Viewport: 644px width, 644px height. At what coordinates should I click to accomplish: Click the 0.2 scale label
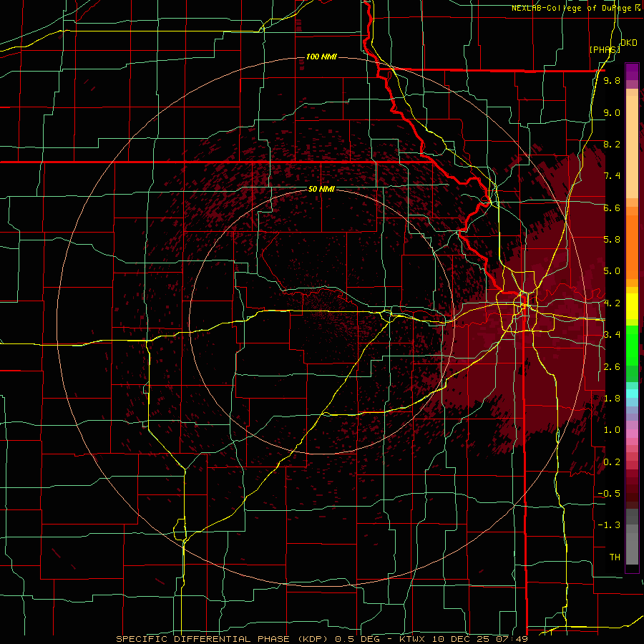(x=612, y=462)
